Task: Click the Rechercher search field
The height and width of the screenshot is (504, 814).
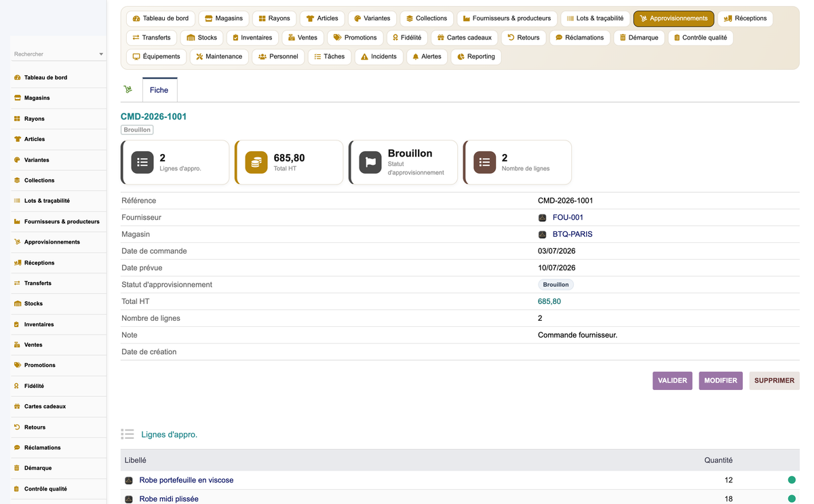Action: click(54, 54)
